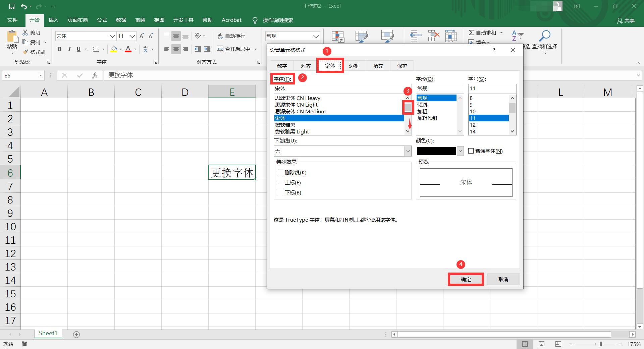Image resolution: width=644 pixels, height=349 pixels.
Task: Click the fill color paint bucket icon
Action: [x=114, y=49]
